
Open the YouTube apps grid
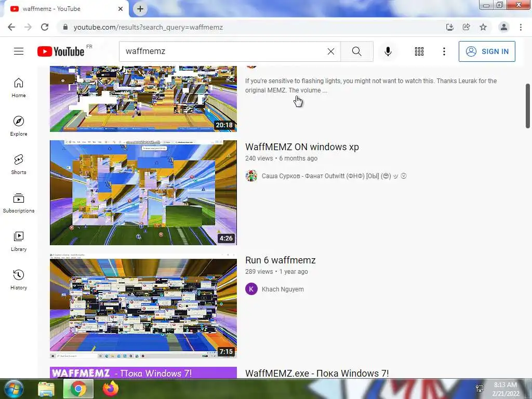419,51
